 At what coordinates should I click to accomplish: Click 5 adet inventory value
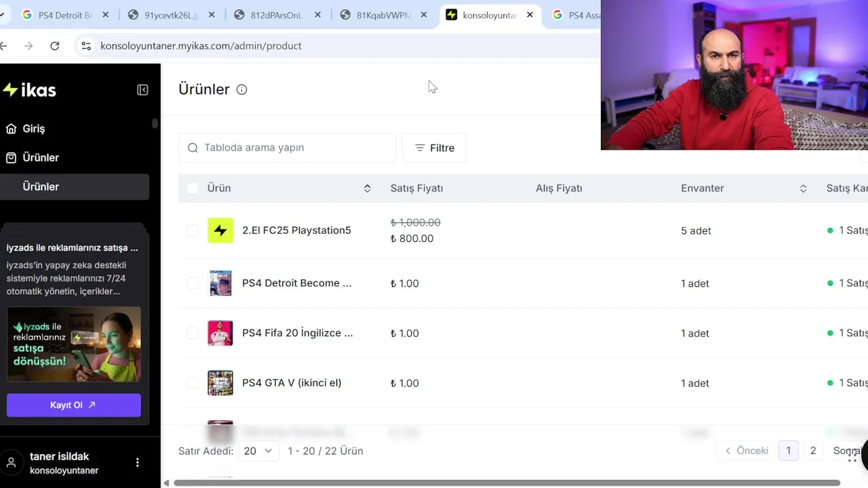click(696, 230)
